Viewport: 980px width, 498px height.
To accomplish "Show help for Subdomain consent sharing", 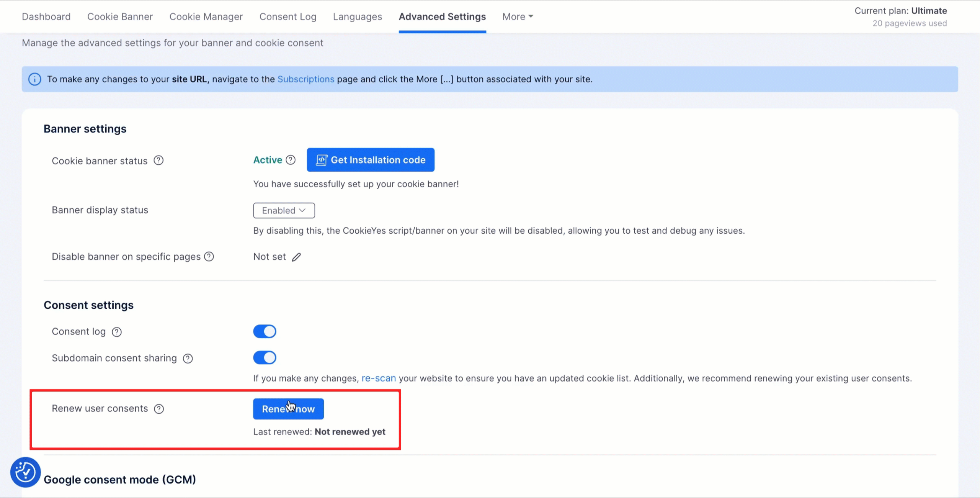I will pos(188,359).
